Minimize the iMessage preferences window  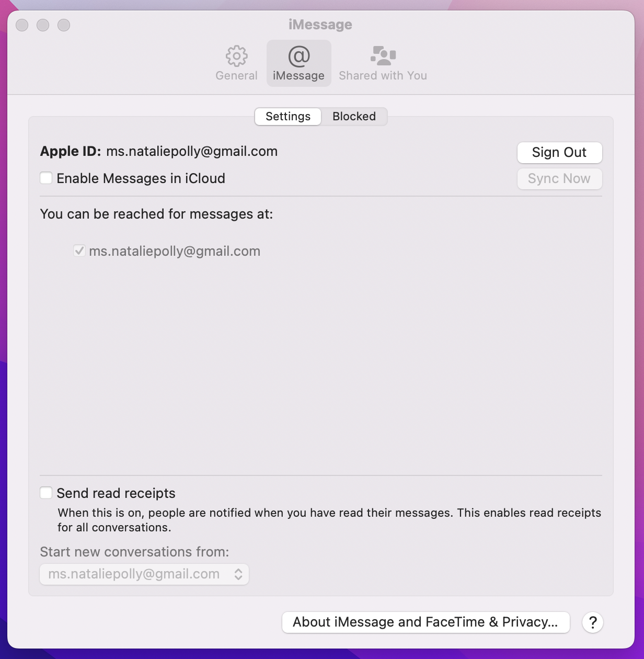[43, 25]
